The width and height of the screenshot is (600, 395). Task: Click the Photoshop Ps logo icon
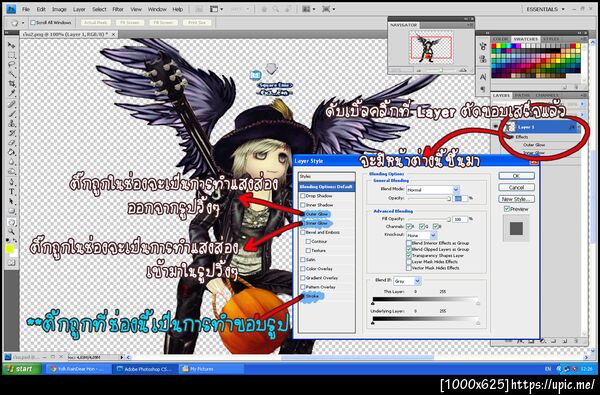click(11, 8)
